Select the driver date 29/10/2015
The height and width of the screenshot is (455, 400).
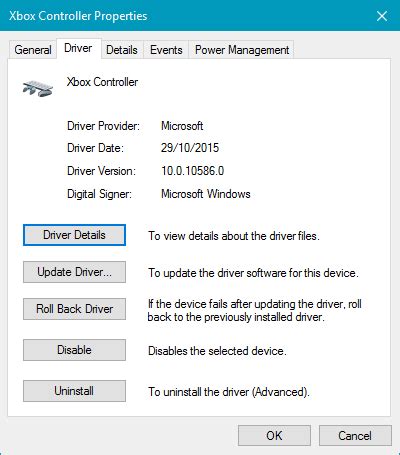[x=190, y=148]
